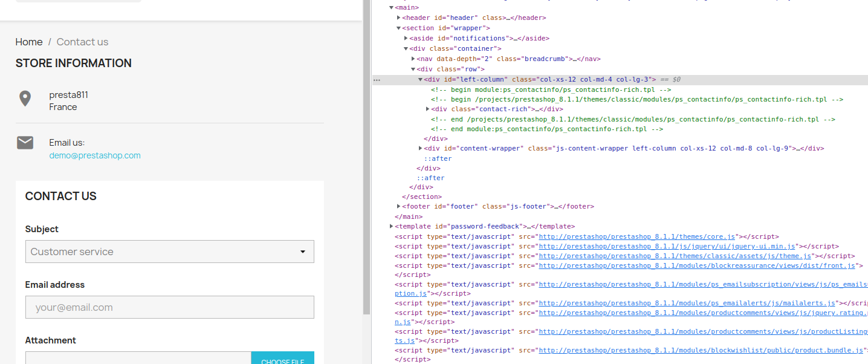
Task: Click the envelope icon next to Email us
Action: pos(25,143)
